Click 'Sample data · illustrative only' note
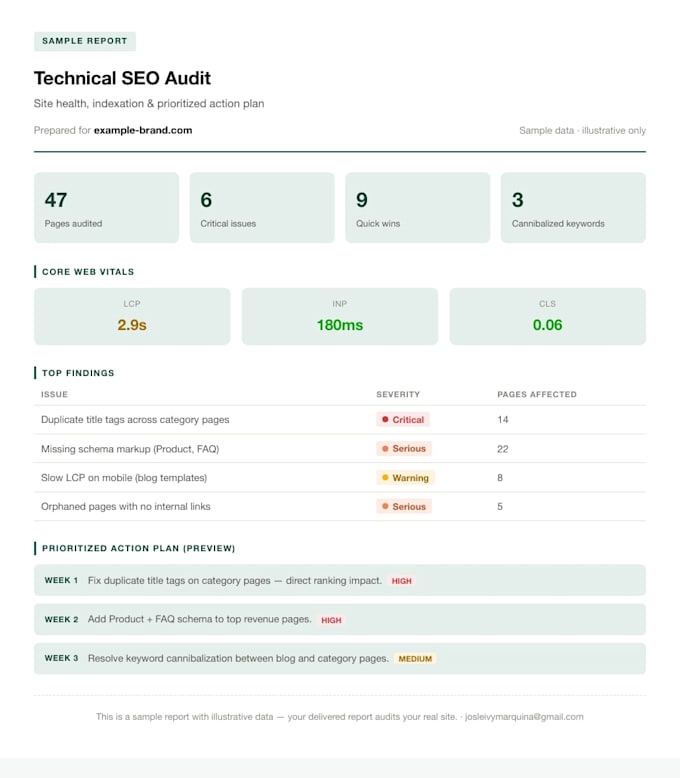 [x=582, y=130]
